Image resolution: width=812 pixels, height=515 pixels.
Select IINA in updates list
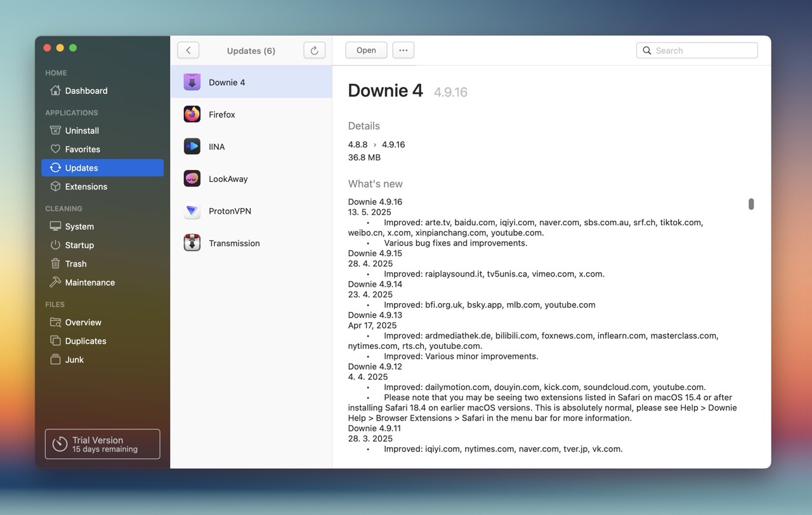pos(251,147)
